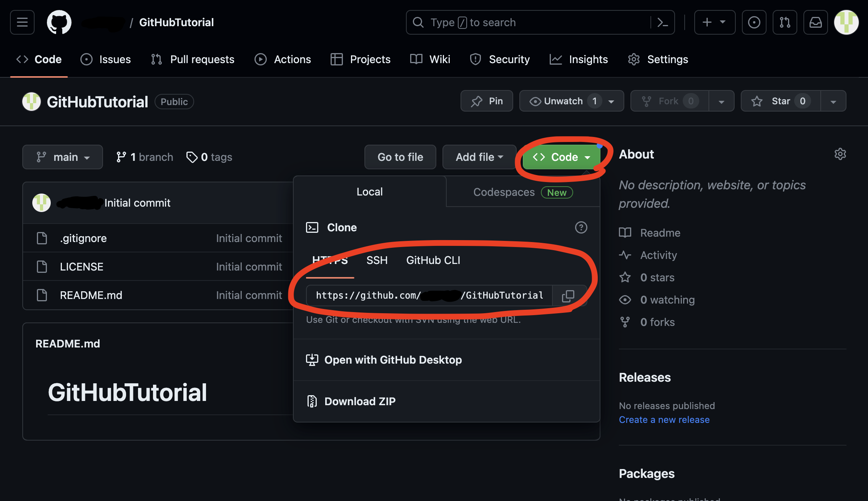Open the README.md file in list
This screenshot has width=868, height=501.
pyautogui.click(x=91, y=295)
